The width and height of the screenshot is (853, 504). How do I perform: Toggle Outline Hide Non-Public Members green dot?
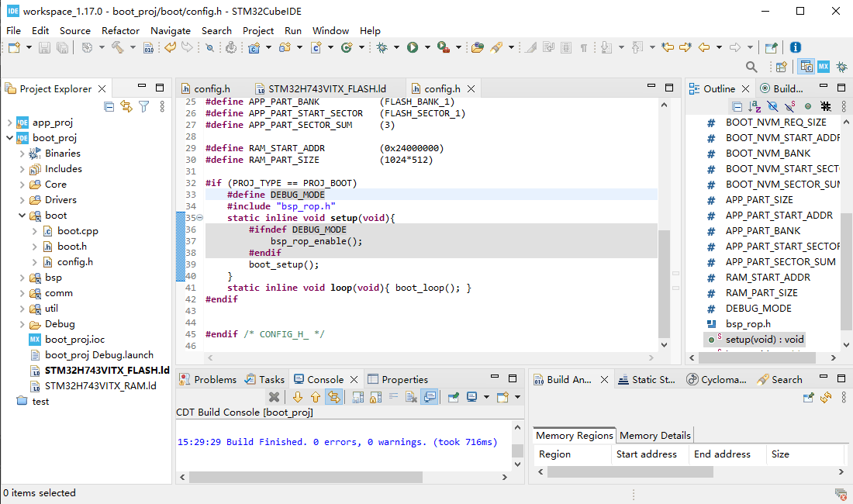click(808, 106)
